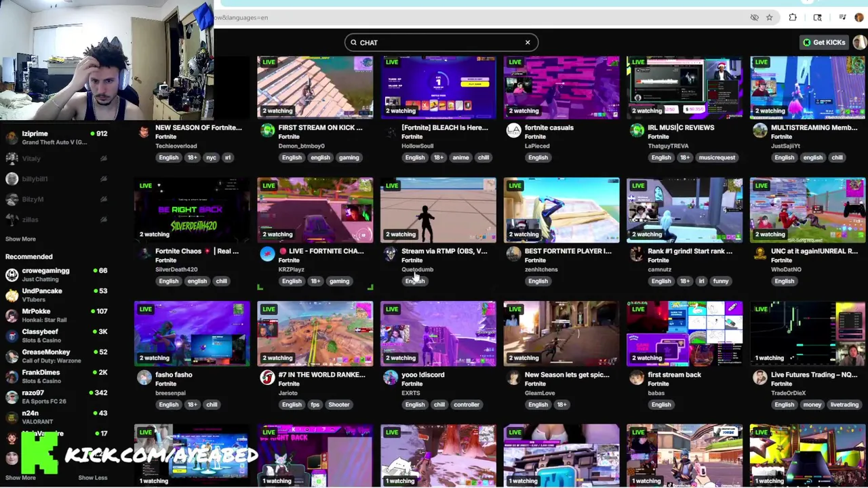This screenshot has width=868, height=488.
Task: Select the 'controller' tag under EXRTS
Action: 467,405
